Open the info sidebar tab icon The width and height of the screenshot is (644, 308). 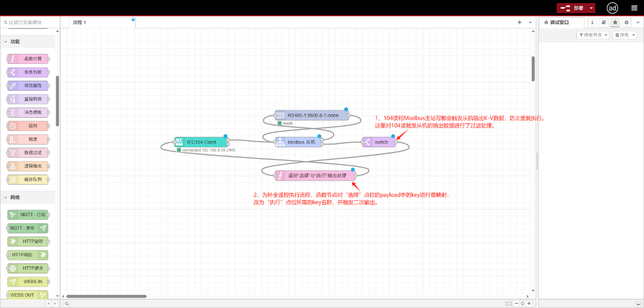(592, 22)
